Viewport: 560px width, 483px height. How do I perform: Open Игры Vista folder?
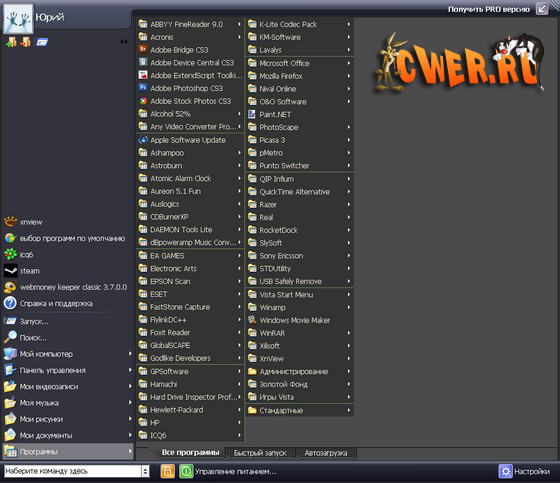coord(300,397)
